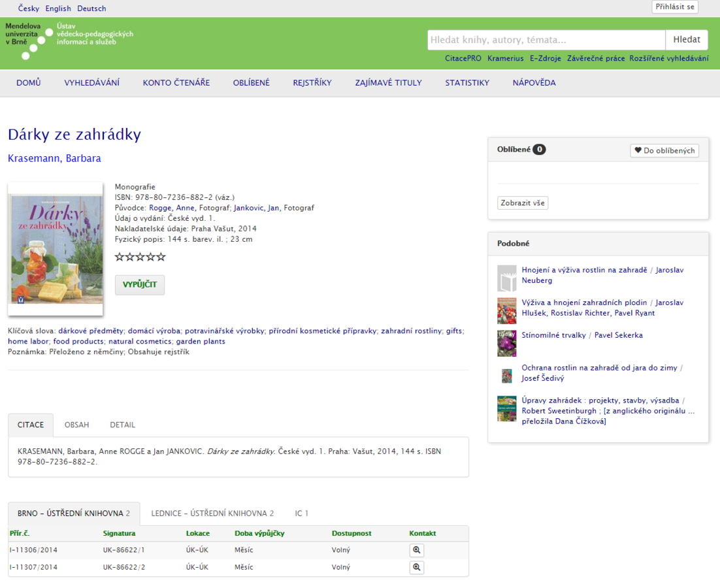
Task: Click Zobrazit vše button
Action: pos(523,203)
